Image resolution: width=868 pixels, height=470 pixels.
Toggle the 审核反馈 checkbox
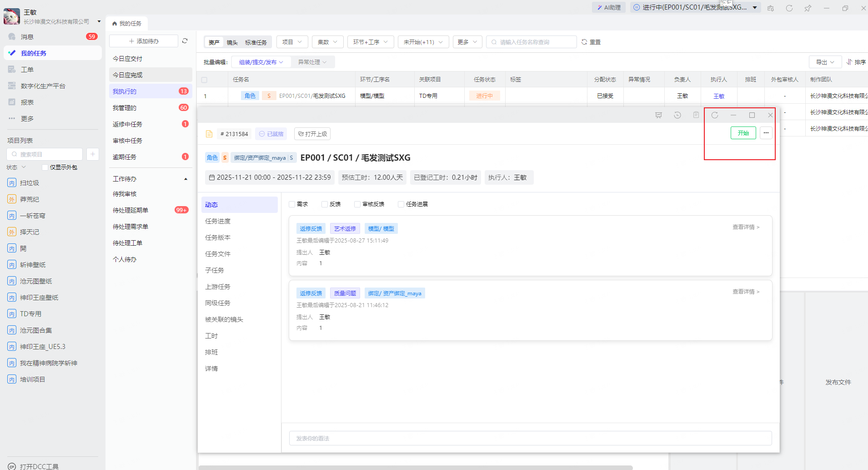tap(357, 204)
